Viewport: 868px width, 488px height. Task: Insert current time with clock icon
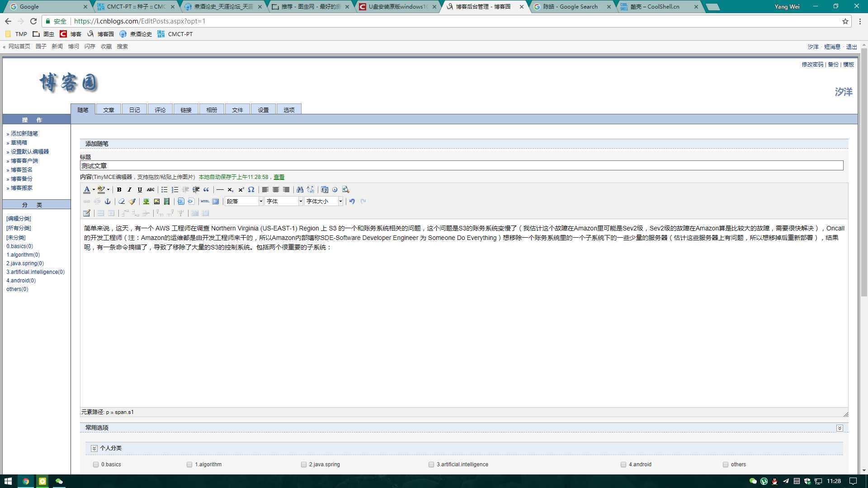pyautogui.click(x=335, y=190)
